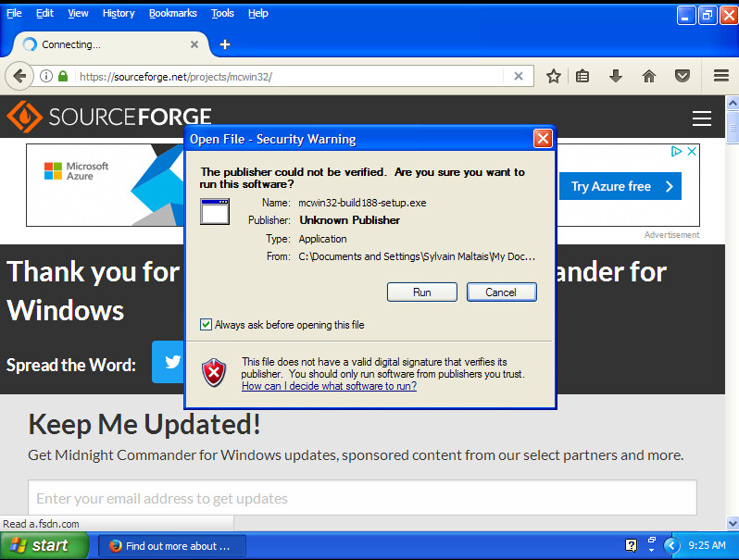Click the URL address bar field

pos(290,76)
